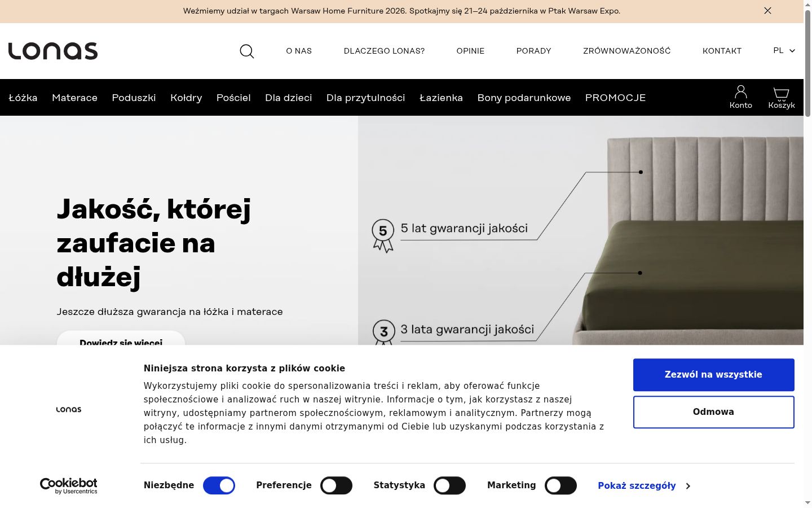Open the search magnifier icon

(x=247, y=51)
